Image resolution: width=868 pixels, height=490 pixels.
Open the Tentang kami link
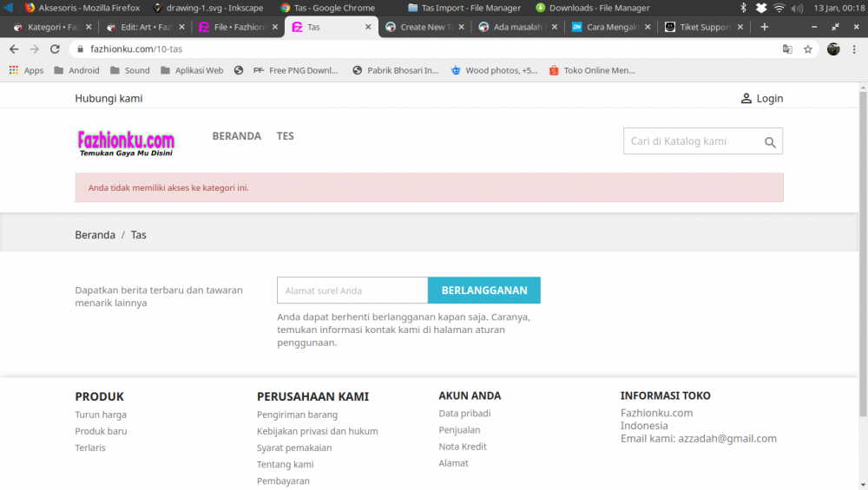point(285,465)
